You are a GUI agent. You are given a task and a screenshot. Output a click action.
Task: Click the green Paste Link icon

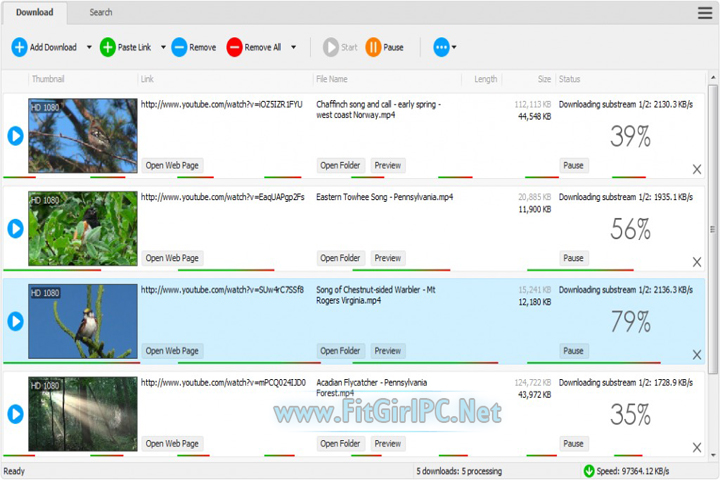[x=108, y=47]
